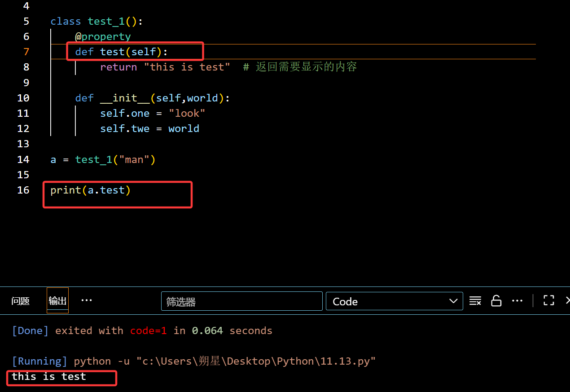Click the @property decorator on line 6

pyautogui.click(x=103, y=36)
